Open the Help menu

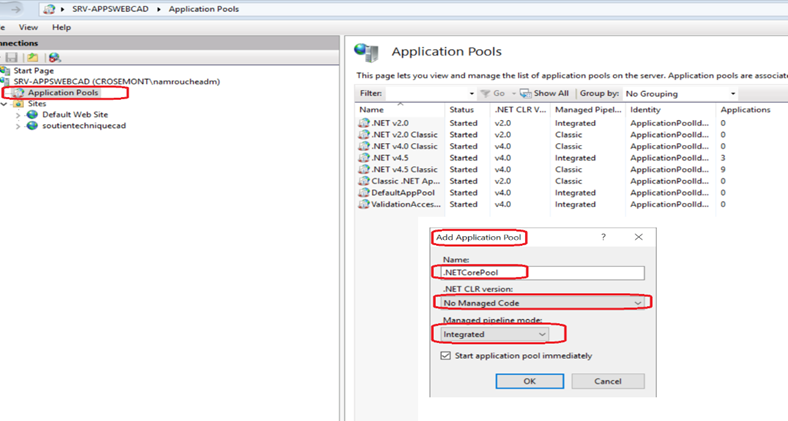[x=61, y=27]
